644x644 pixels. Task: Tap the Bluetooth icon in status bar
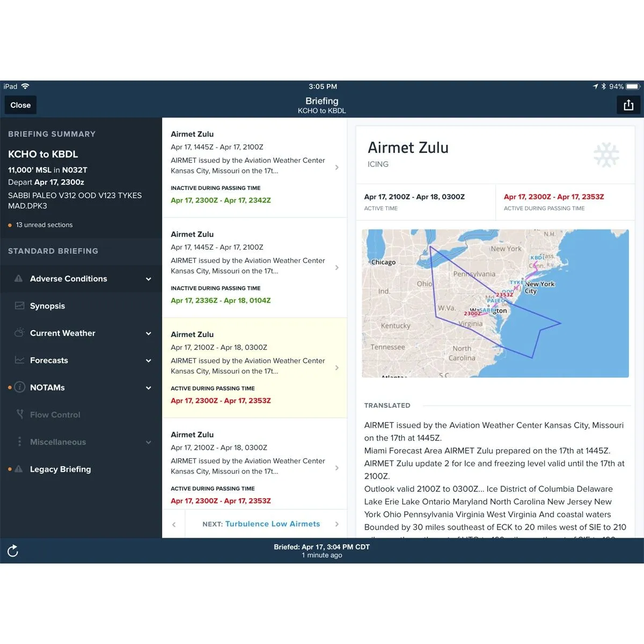[x=604, y=86]
